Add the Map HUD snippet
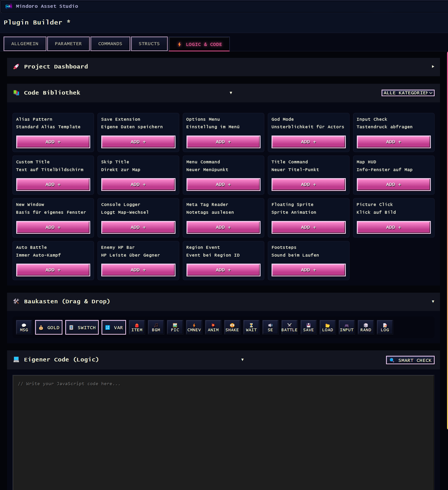Viewport: 448px width, 490px height. pyautogui.click(x=394, y=184)
